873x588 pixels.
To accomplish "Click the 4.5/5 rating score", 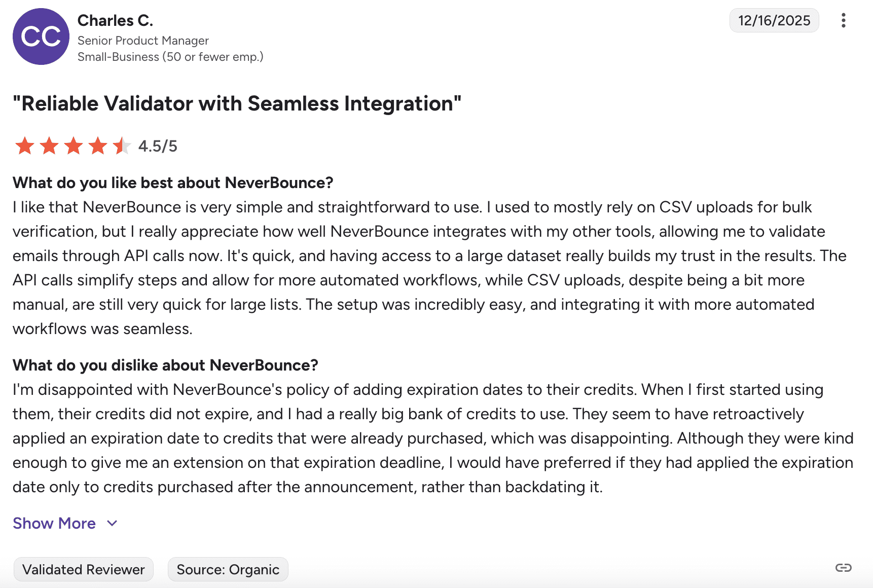I will [158, 146].
